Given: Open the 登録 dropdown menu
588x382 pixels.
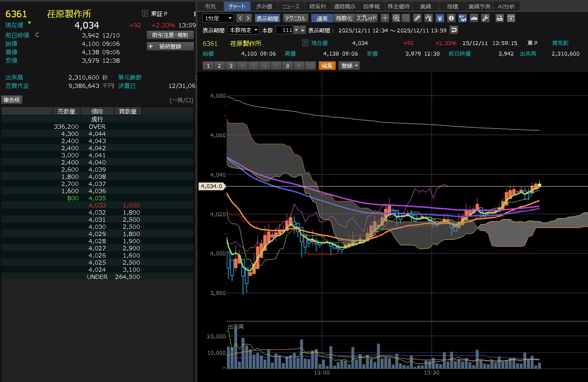Looking at the screenshot, I should [x=349, y=66].
